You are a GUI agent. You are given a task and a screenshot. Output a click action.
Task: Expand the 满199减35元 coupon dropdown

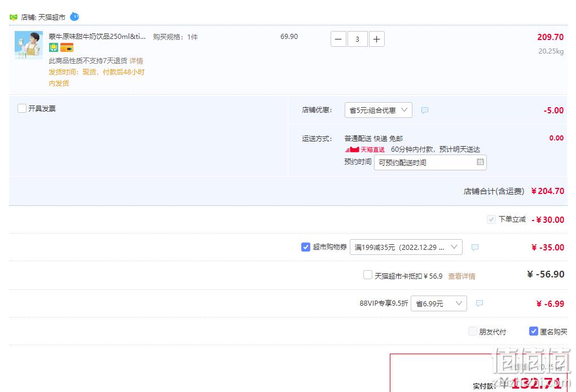tap(406, 247)
